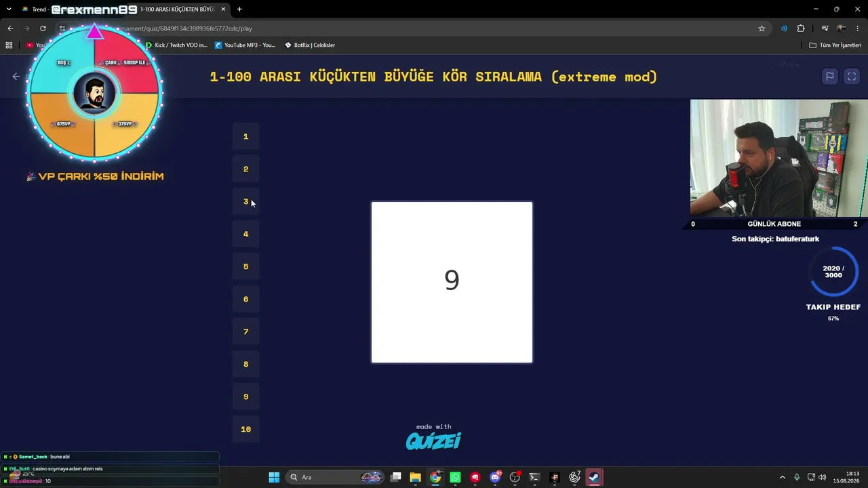The height and width of the screenshot is (488, 868).
Task: Open the apps grid in bookmarks bar
Action: [x=9, y=45]
